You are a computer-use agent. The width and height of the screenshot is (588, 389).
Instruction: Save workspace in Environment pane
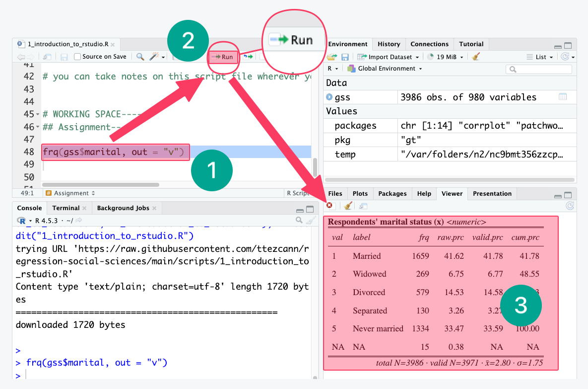(345, 57)
